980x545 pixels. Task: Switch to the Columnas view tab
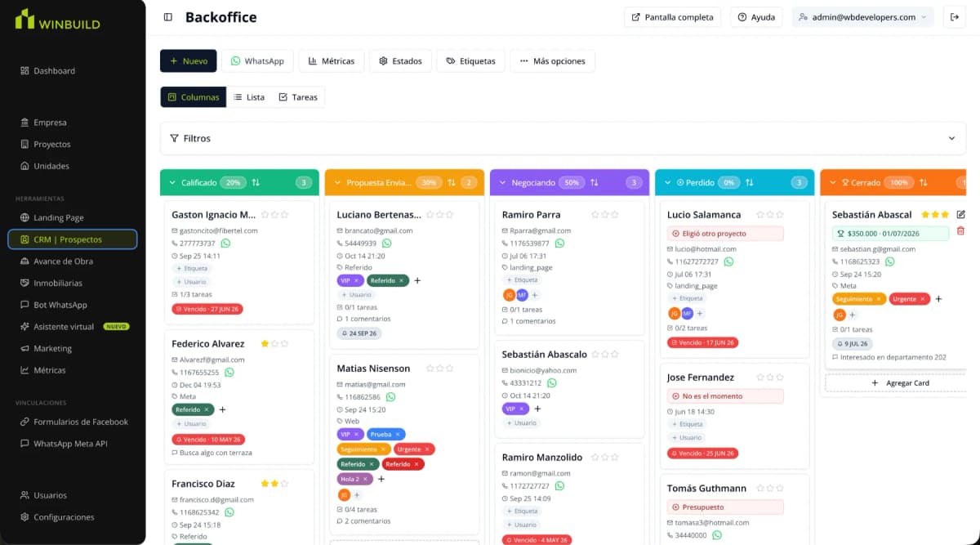coord(194,97)
